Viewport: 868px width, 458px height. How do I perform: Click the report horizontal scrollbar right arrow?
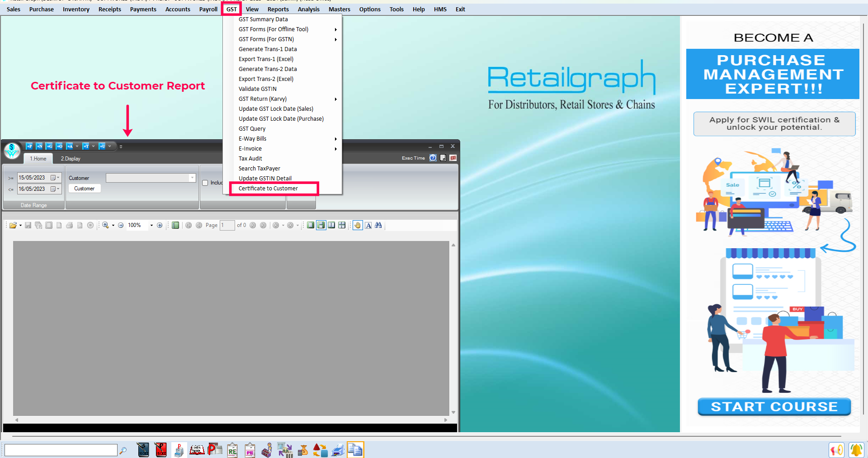tap(446, 420)
